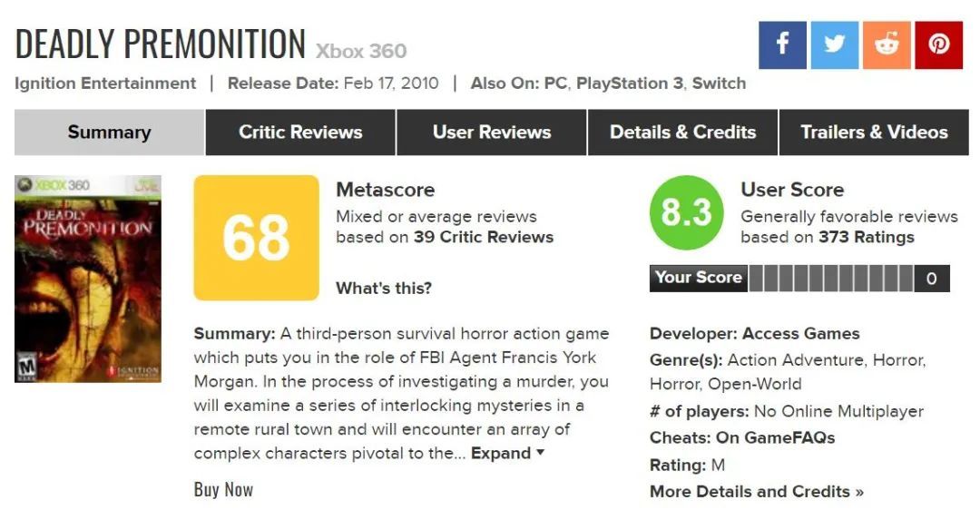
Task: Open More Details and Credits link
Action: coord(756,492)
